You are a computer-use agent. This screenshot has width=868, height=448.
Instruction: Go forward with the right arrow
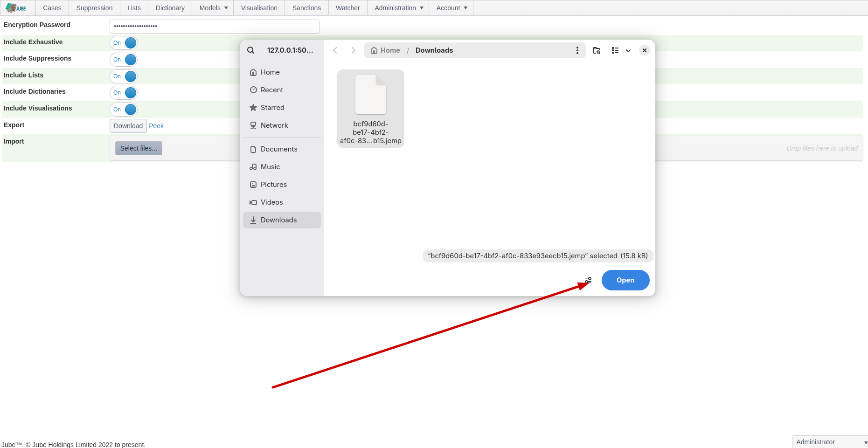coord(353,50)
